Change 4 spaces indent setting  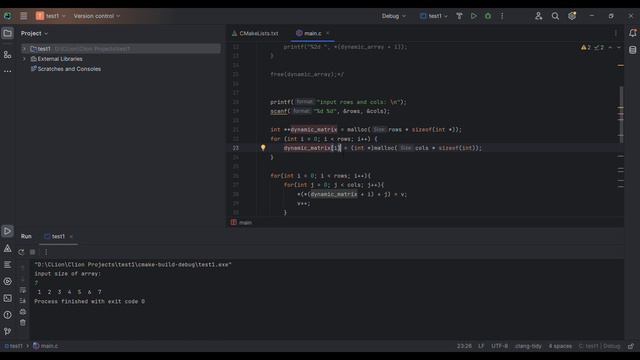(560, 346)
